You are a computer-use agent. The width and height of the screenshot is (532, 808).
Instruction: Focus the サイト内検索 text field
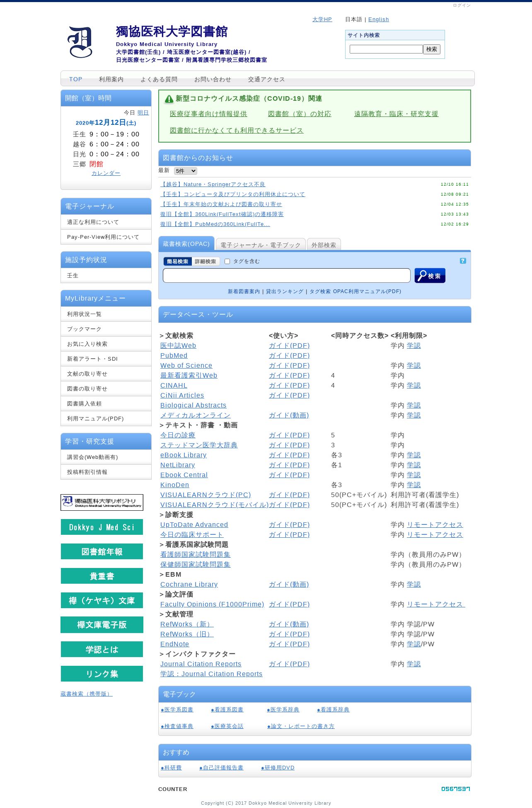[x=386, y=49]
